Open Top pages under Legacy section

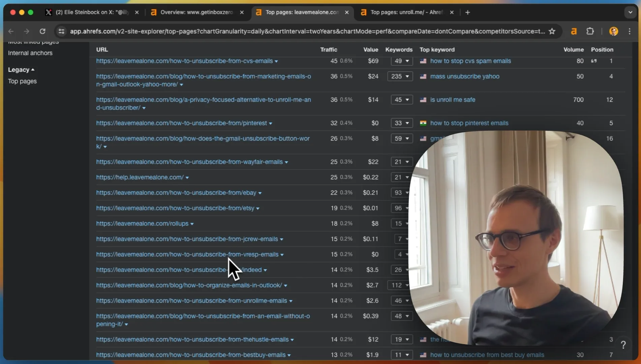coord(22,81)
